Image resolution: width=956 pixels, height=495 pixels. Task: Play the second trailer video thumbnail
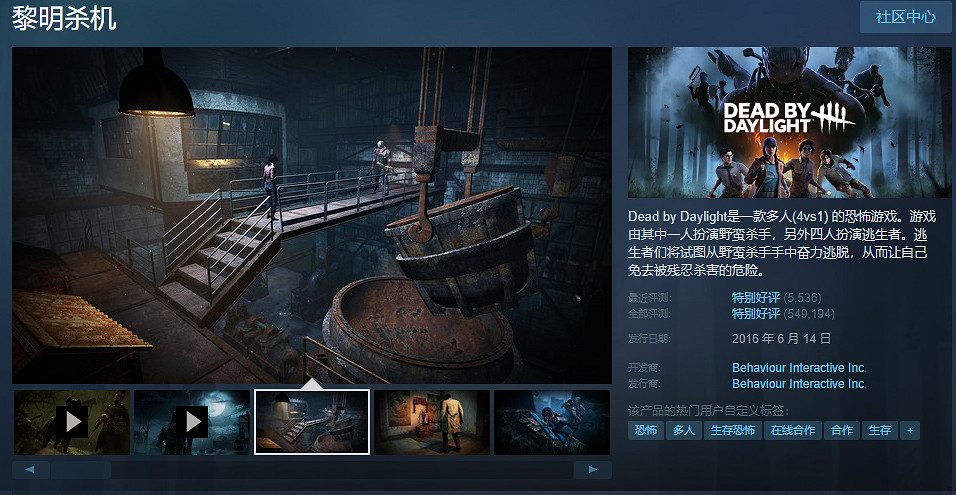point(191,421)
